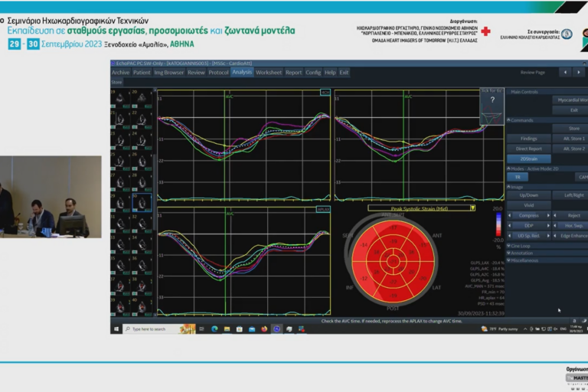Open the Peak Systolic Strain dropdown
Image resolution: width=588 pixels, height=392 pixels.
click(x=473, y=207)
